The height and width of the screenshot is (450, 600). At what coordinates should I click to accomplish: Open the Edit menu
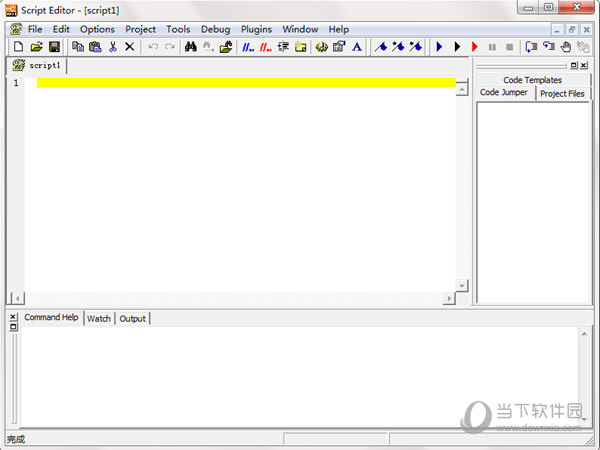(x=61, y=29)
